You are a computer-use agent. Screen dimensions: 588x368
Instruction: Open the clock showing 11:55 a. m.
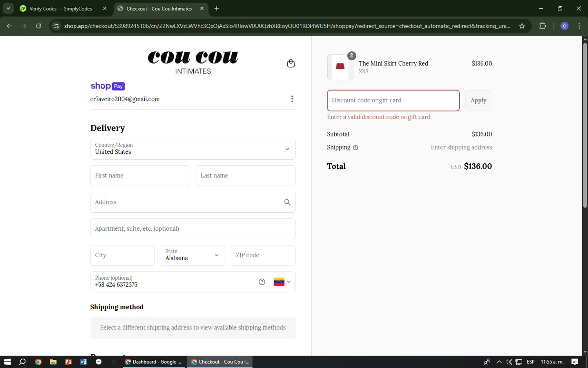(x=552, y=362)
